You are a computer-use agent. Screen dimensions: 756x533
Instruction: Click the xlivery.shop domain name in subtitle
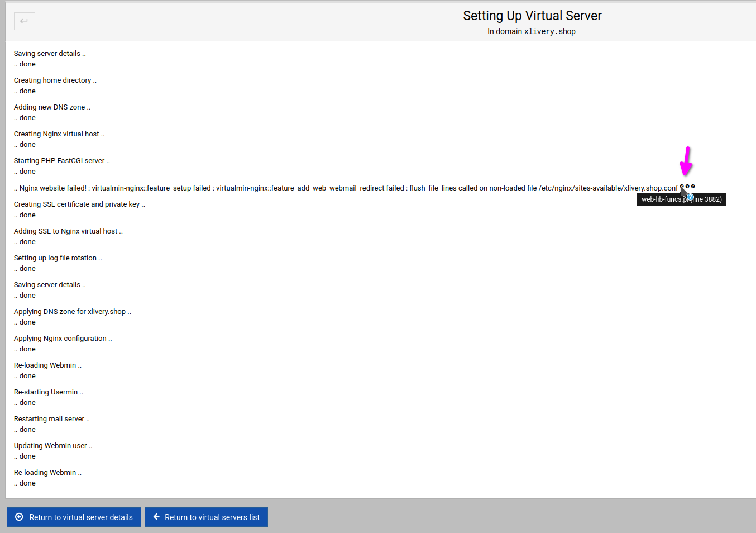tap(549, 32)
